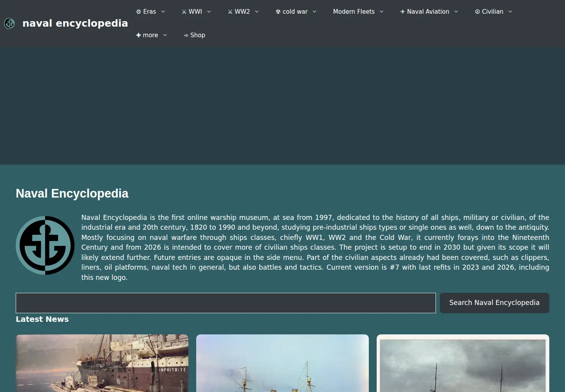
Task: Expand the WWI dropdown chevron
Action: pos(209,12)
